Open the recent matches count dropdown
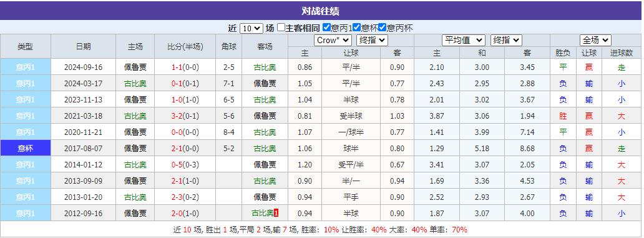The height and width of the screenshot is (238, 644). [251, 28]
